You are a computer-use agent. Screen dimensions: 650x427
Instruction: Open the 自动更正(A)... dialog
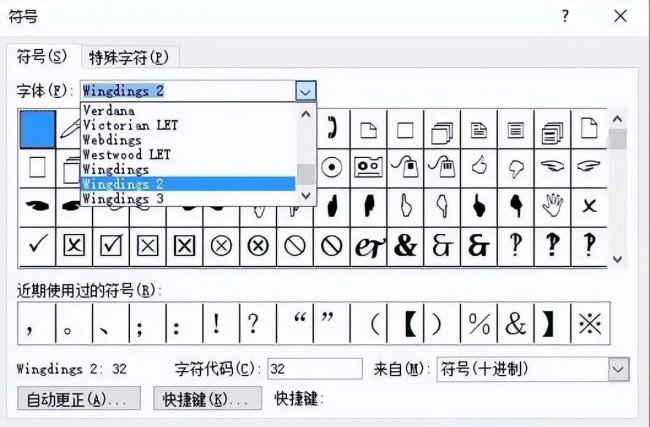tap(79, 399)
